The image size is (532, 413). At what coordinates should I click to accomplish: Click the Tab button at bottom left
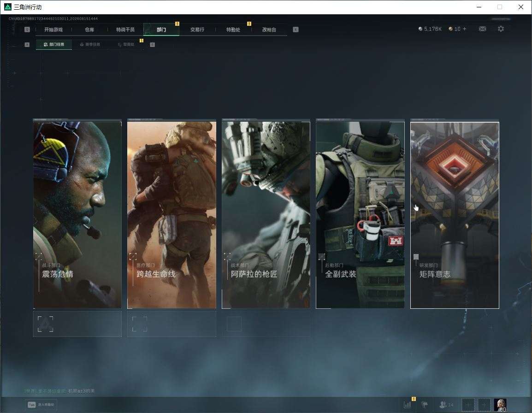coord(41,405)
